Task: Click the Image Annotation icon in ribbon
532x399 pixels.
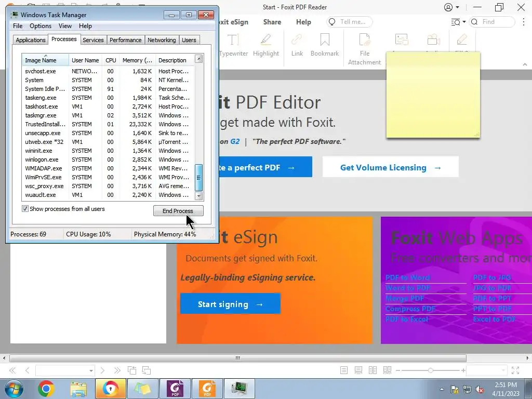Action: click(402, 39)
